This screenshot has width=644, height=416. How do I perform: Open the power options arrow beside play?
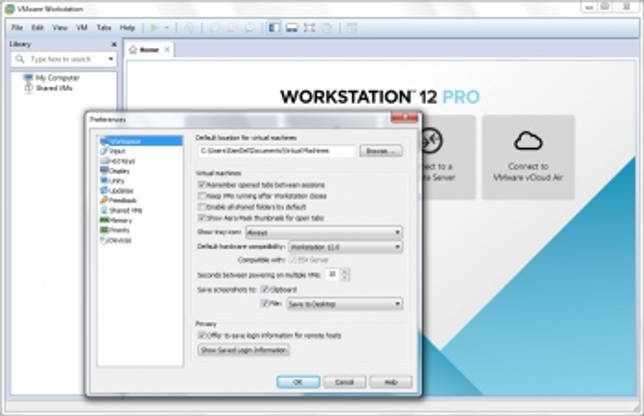pos(167,28)
